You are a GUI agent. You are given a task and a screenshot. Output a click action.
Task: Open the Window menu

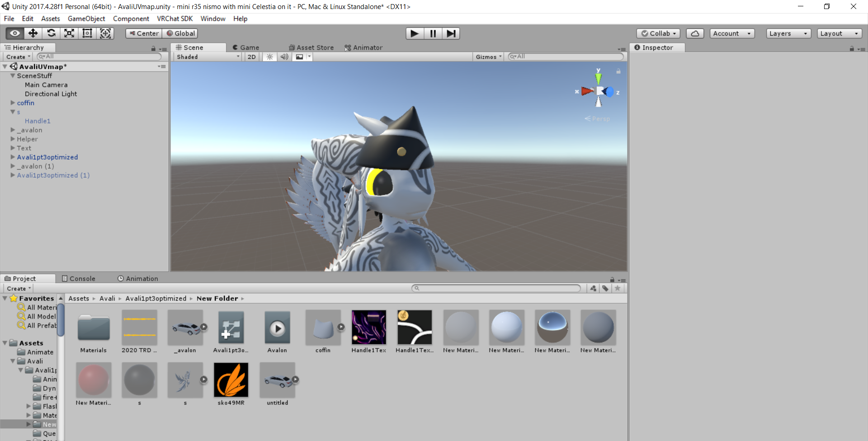[213, 19]
